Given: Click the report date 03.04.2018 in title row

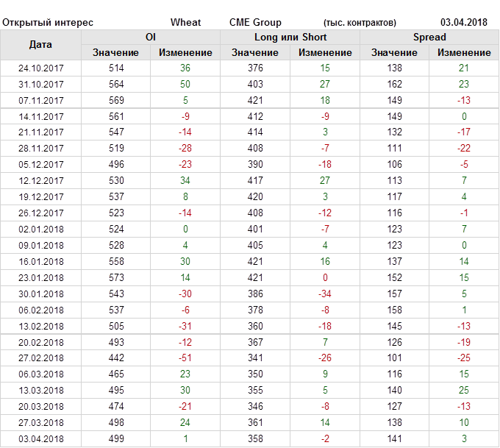Looking at the screenshot, I should pyautogui.click(x=463, y=23).
